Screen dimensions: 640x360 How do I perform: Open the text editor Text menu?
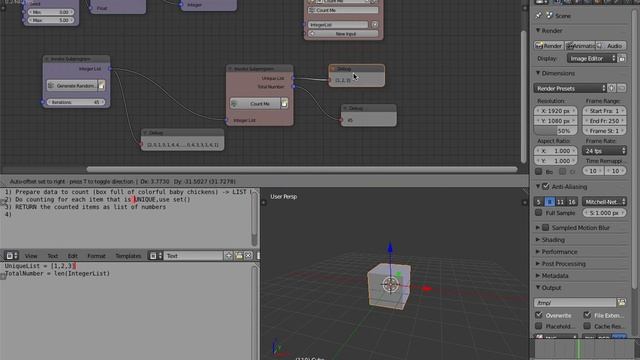click(53, 256)
